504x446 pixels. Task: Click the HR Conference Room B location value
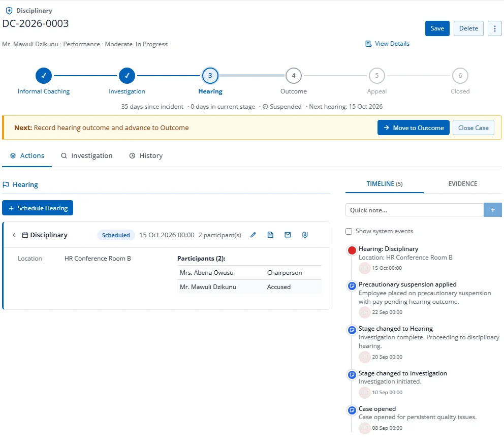click(x=98, y=259)
